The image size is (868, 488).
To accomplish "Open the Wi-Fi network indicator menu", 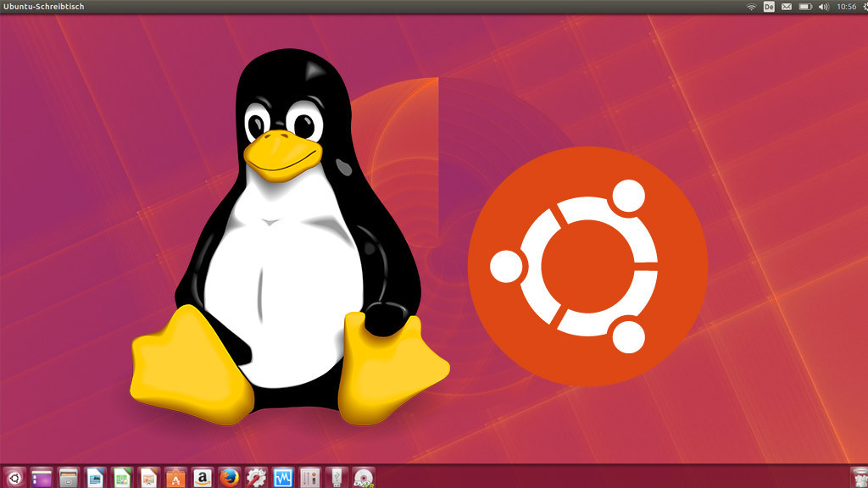I will click(x=751, y=7).
